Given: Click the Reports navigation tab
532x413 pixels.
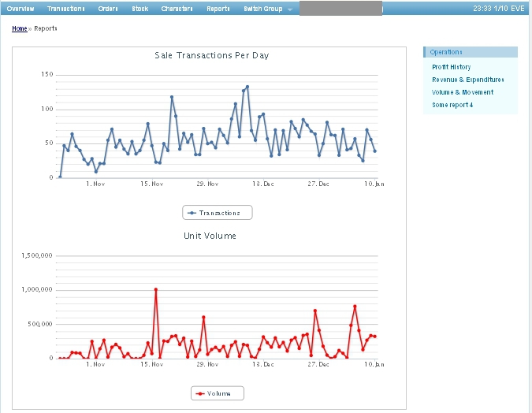Looking at the screenshot, I should coord(218,8).
